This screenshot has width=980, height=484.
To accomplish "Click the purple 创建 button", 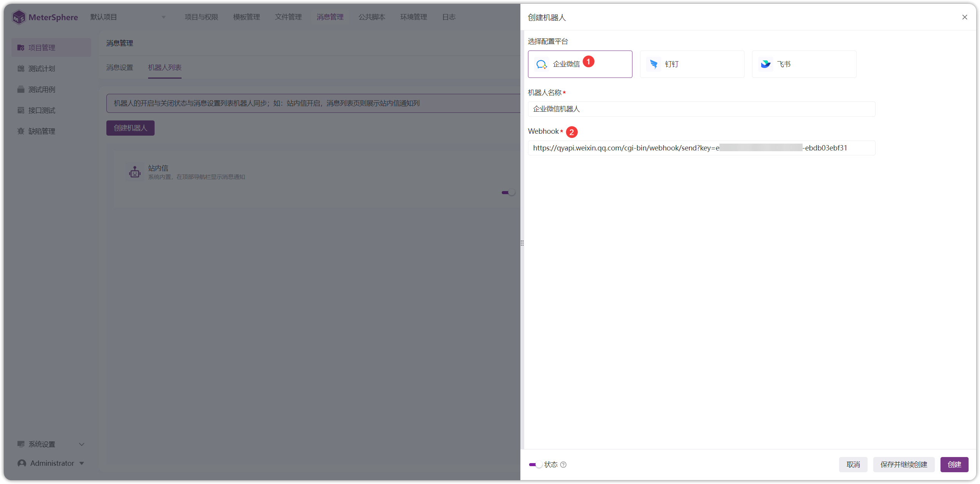I will point(954,464).
